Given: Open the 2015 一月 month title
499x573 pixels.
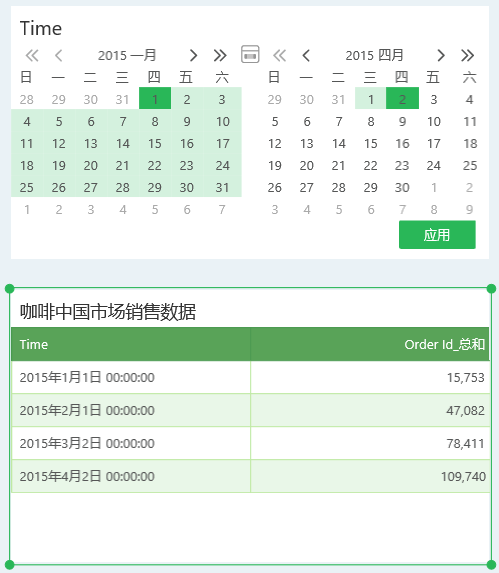Looking at the screenshot, I should [127, 56].
